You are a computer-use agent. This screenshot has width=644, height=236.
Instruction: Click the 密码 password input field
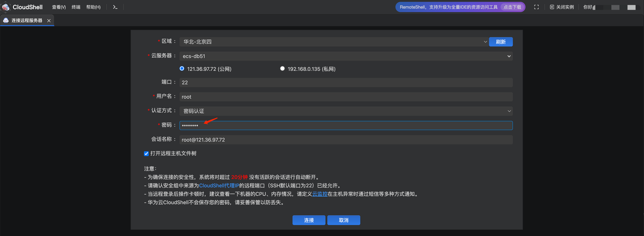346,125
